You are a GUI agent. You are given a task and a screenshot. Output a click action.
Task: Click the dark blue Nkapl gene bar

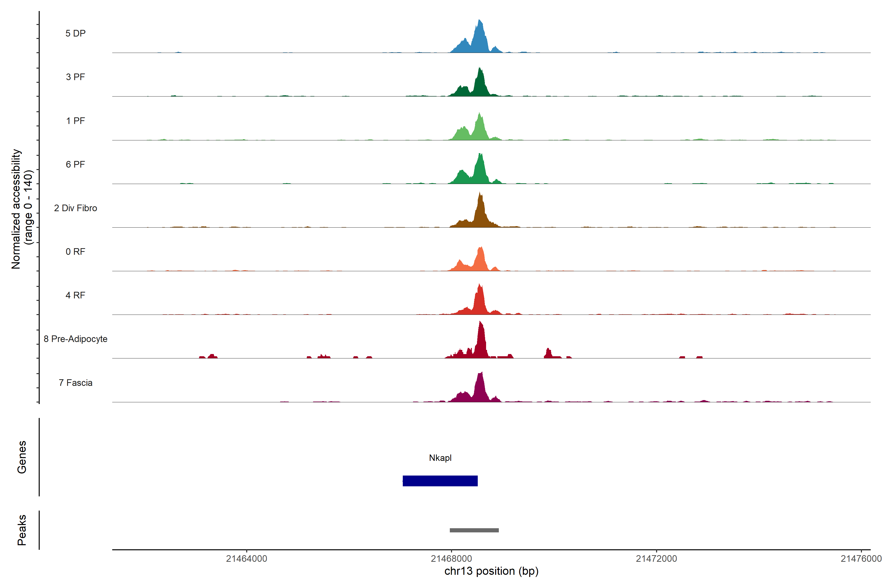[x=440, y=481]
